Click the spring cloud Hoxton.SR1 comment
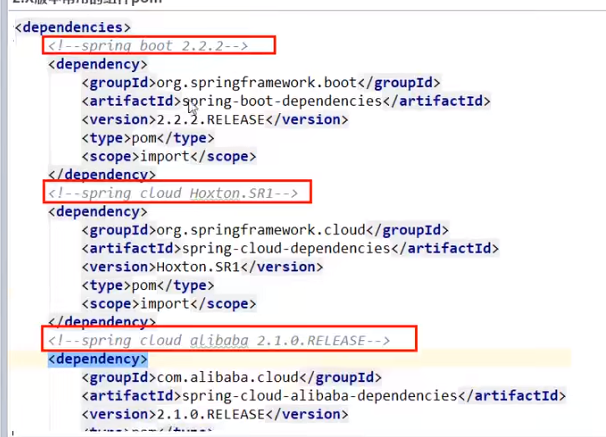Image resolution: width=606 pixels, height=437 pixels. pos(173,193)
